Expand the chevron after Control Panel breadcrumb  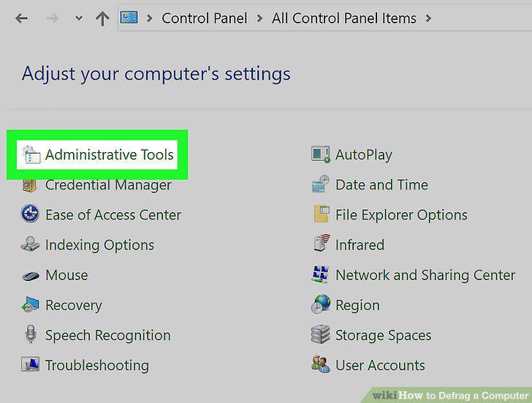(259, 18)
